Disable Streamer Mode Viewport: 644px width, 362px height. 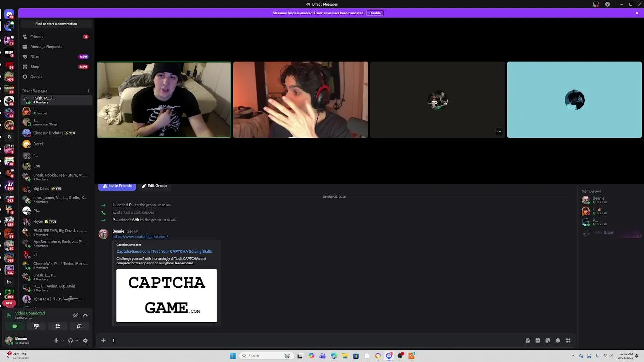[375, 13]
